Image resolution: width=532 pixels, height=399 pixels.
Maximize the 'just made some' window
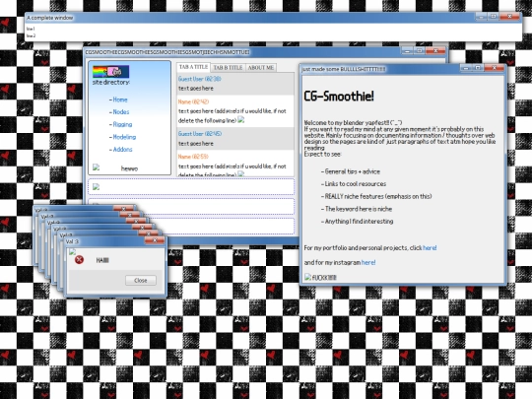[x=478, y=68]
